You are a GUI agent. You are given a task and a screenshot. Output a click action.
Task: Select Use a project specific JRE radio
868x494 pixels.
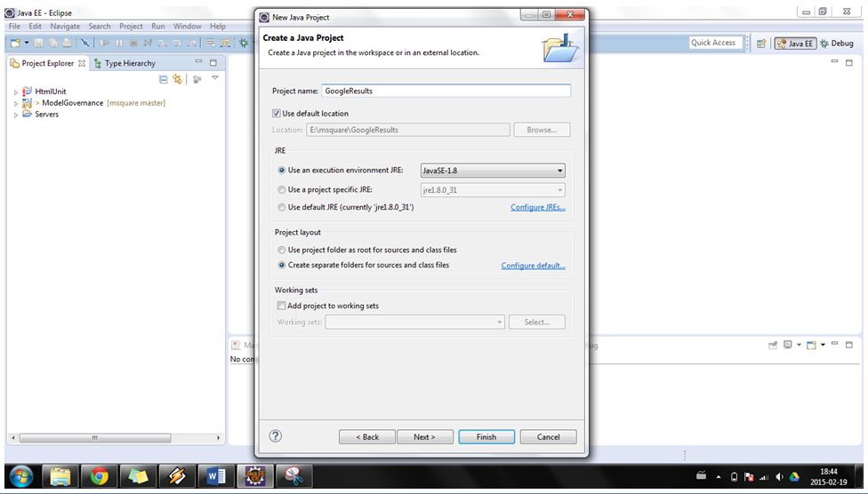pyautogui.click(x=282, y=190)
